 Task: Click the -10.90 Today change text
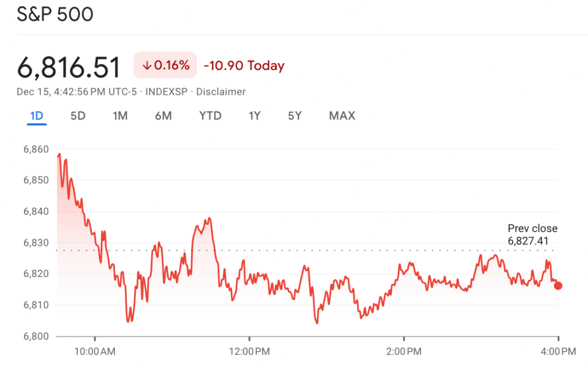coord(244,66)
